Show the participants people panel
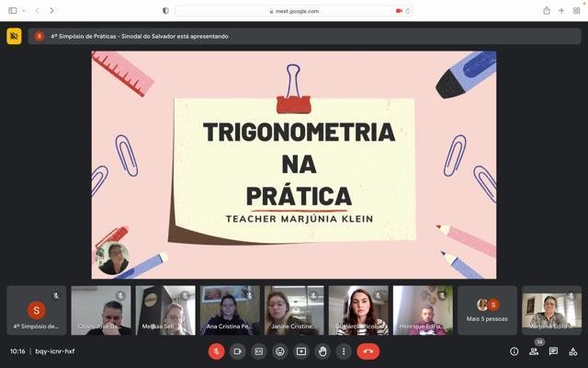 [x=534, y=351]
